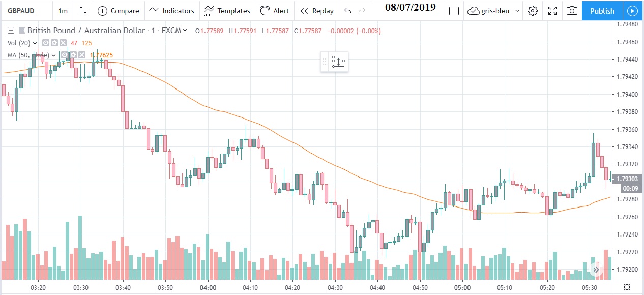
Task: Click the object tree floating toolbar icon
Action: pos(338,62)
